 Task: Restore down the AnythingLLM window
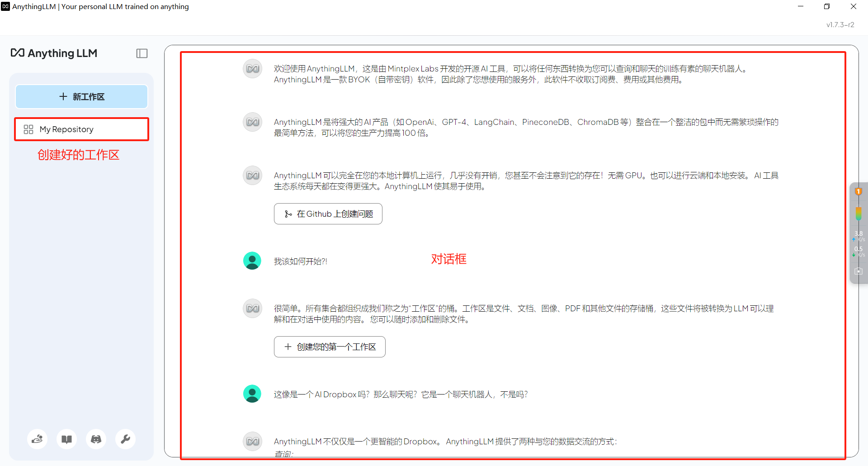tap(827, 6)
